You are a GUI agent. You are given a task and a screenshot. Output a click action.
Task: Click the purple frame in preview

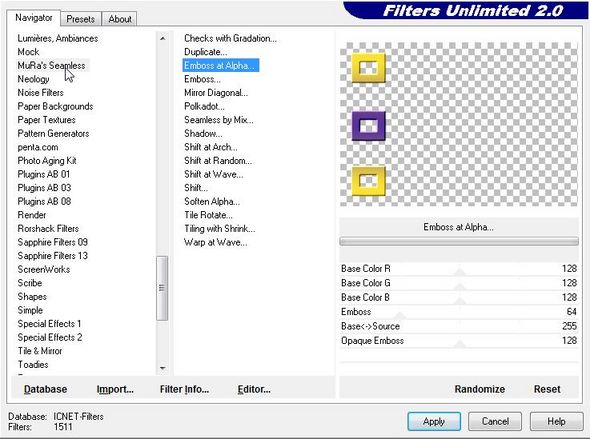(x=369, y=126)
